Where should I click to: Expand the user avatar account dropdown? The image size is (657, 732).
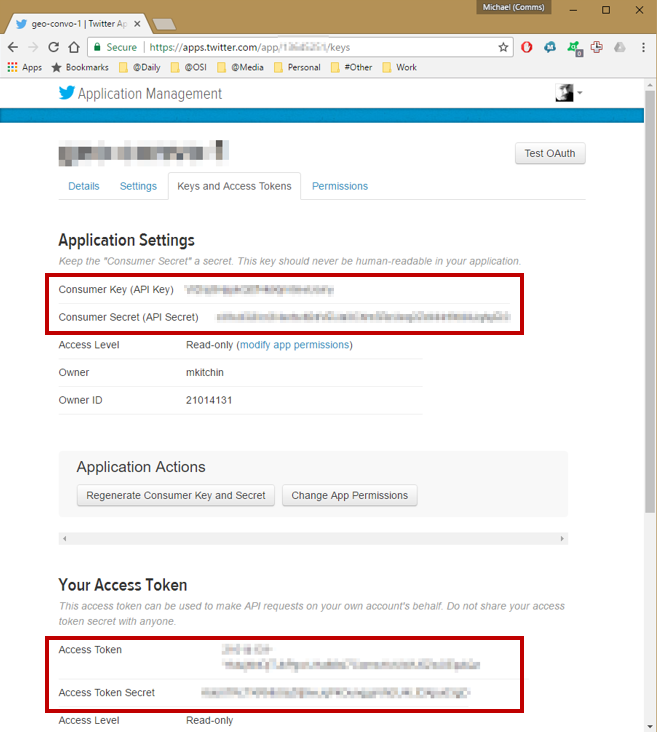pyautogui.click(x=568, y=93)
